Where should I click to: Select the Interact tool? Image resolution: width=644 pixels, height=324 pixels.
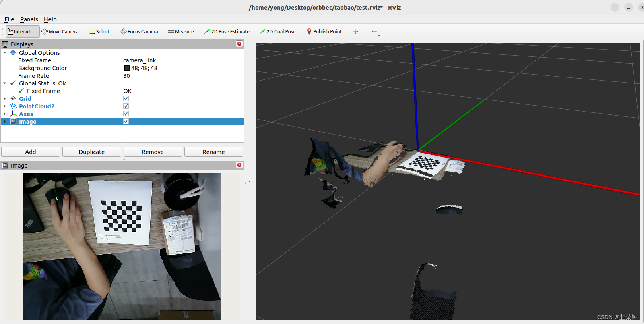point(23,31)
